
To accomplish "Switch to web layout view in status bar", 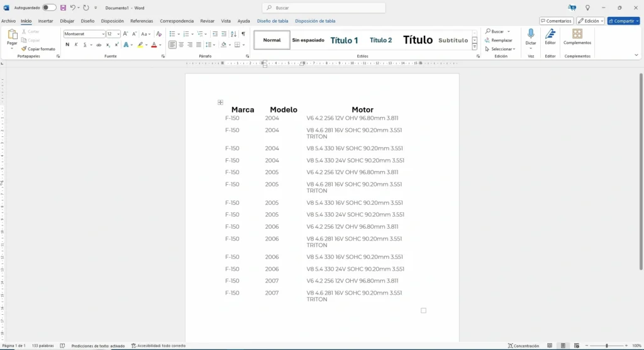I will (577, 346).
